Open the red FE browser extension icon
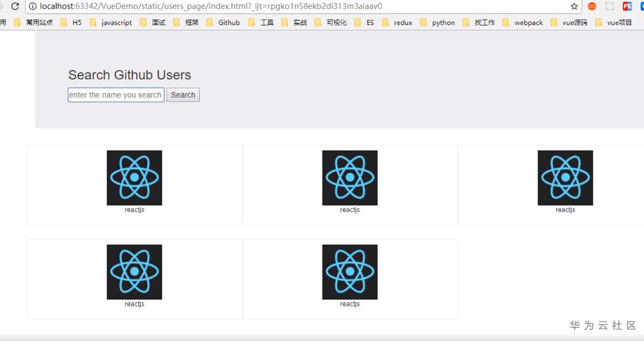The height and width of the screenshot is (341, 644). click(x=627, y=6)
